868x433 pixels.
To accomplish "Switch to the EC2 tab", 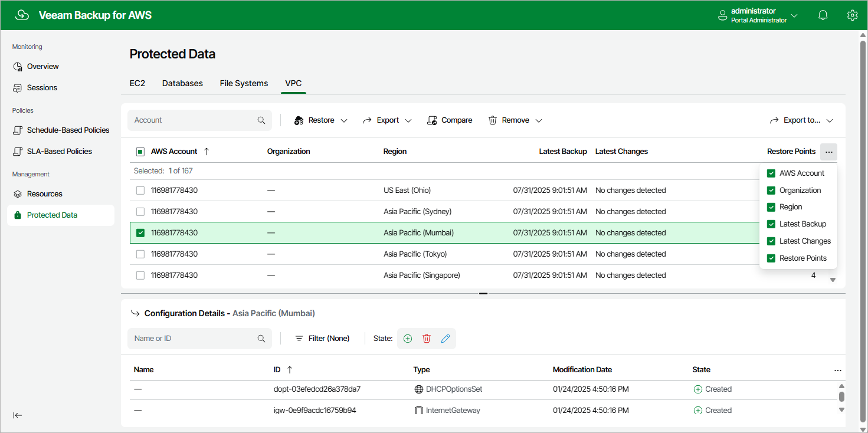I will point(137,84).
